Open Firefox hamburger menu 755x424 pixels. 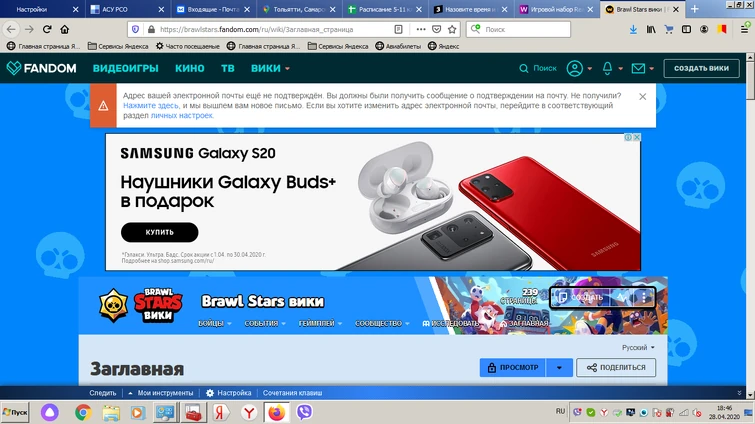pos(744,29)
